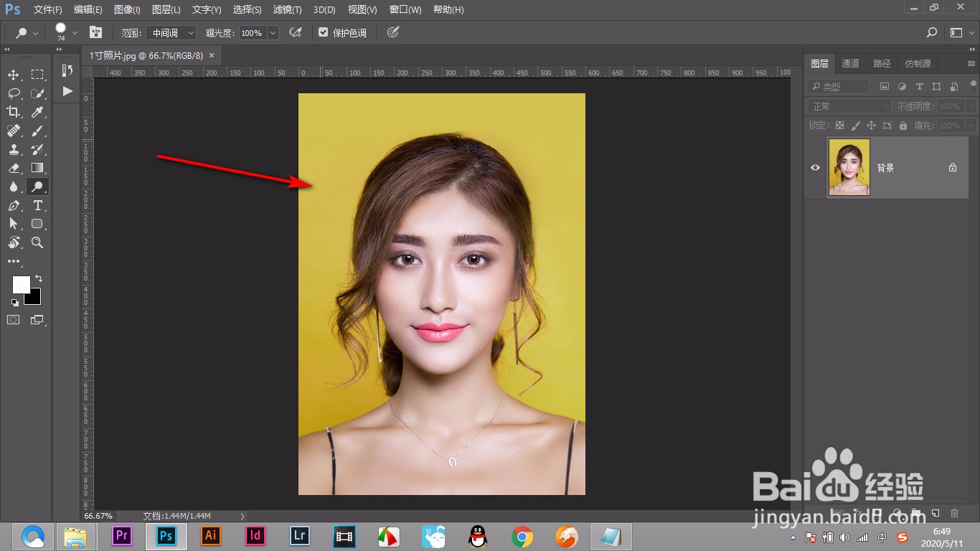The height and width of the screenshot is (551, 980).
Task: Uncheck the 保护色调 checkbox
Action: tap(323, 32)
